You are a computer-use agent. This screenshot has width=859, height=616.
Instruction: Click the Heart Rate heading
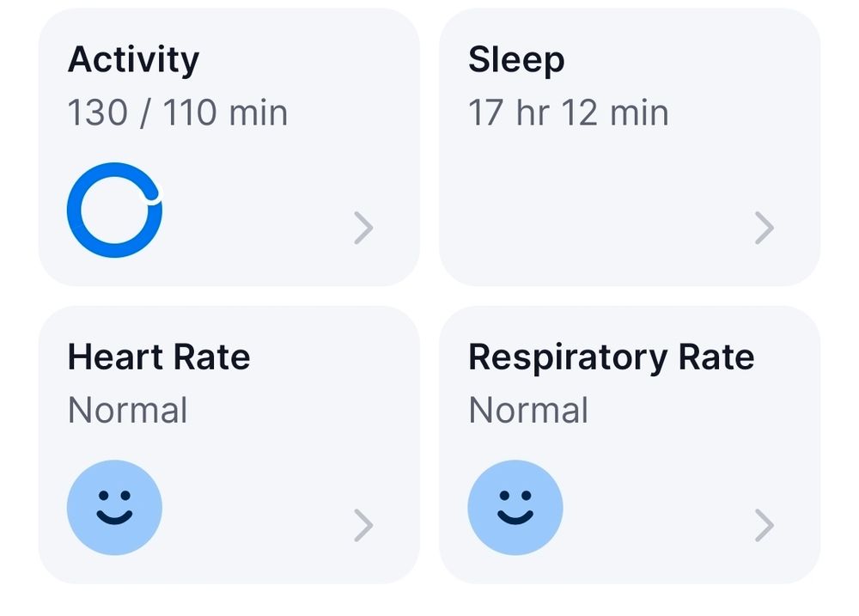click(159, 357)
